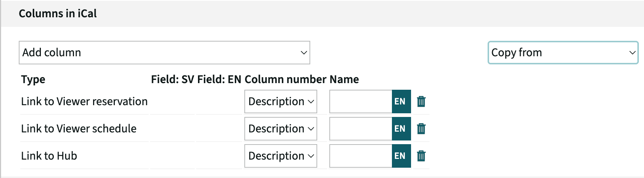Click the 'Name' column header
Image resolution: width=644 pixels, height=178 pixels.
[344, 79]
